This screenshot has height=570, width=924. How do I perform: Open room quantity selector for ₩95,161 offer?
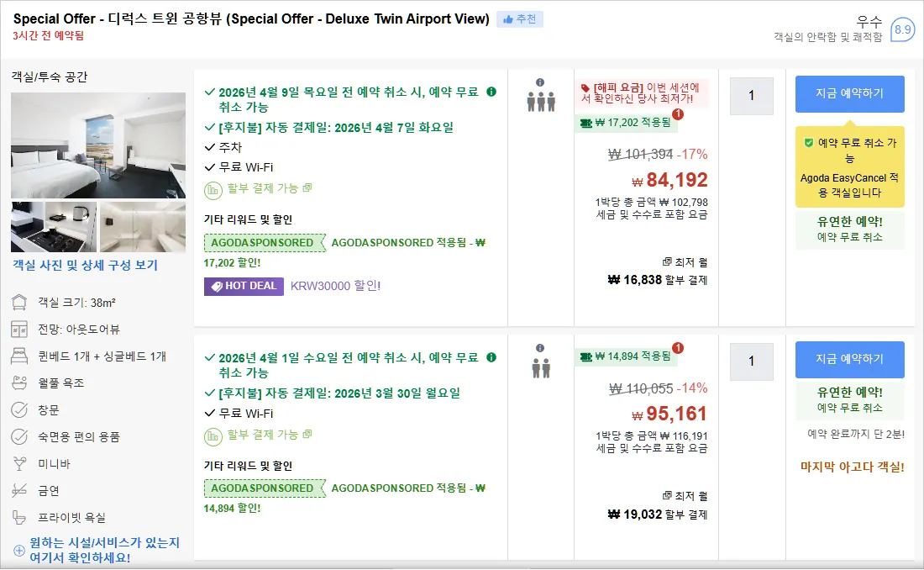(751, 362)
